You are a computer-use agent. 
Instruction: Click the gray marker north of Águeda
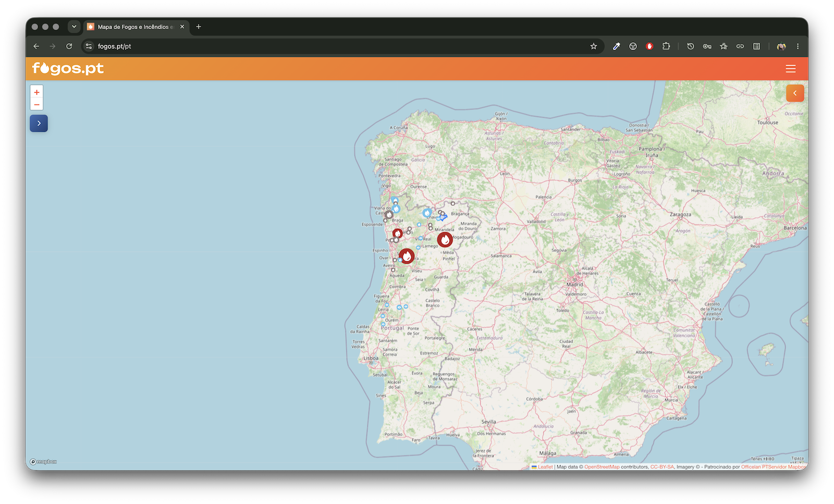tap(393, 270)
